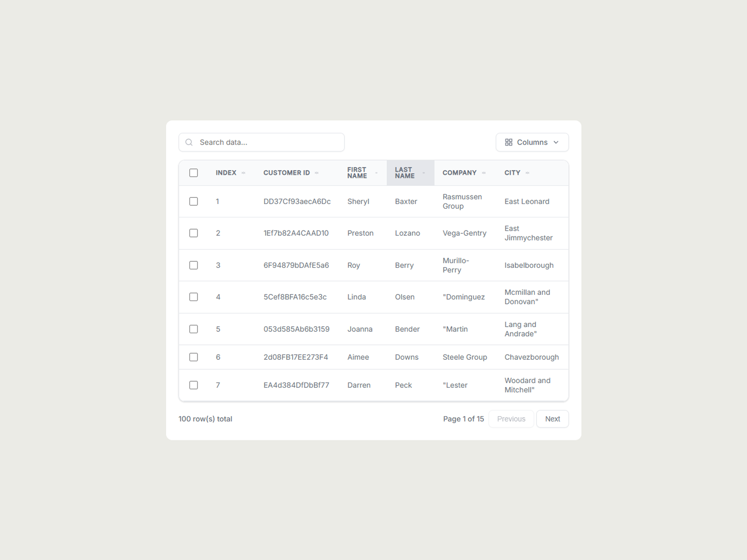This screenshot has width=747, height=560.
Task: Click the highlighted LAST NAME column header
Action: [x=404, y=173]
